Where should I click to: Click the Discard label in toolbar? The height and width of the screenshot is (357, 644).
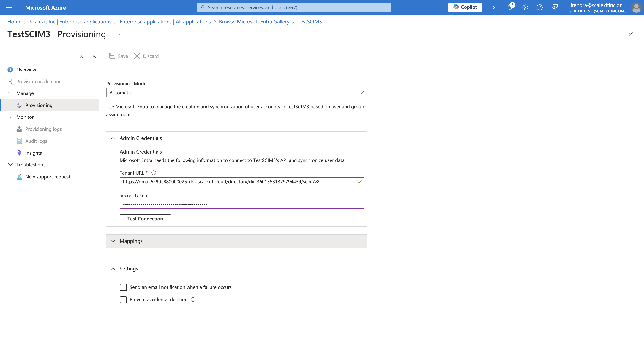point(151,56)
